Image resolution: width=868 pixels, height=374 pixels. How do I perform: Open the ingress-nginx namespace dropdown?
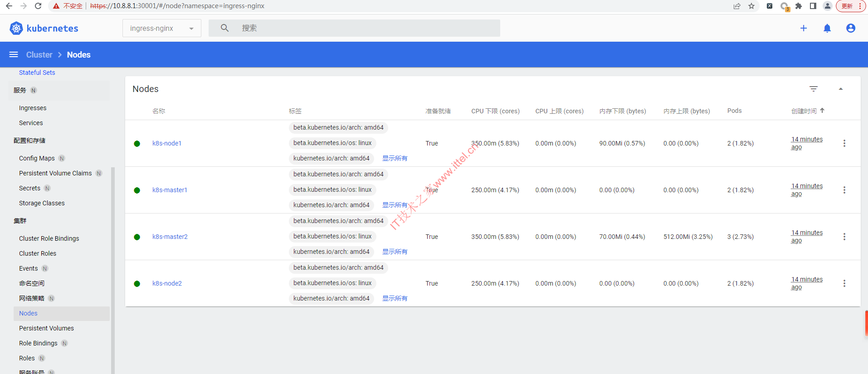[162, 28]
